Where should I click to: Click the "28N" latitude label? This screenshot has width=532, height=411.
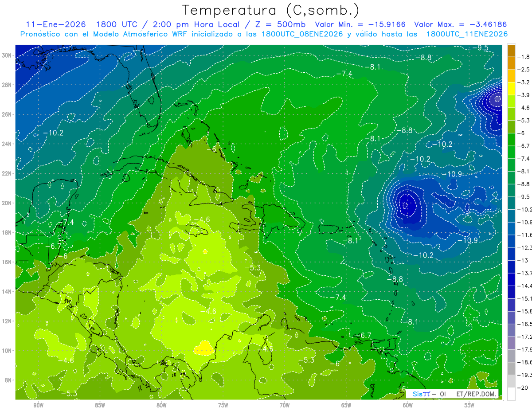[8, 85]
